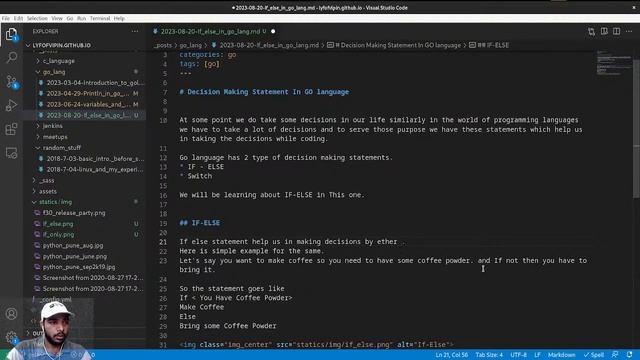The image size is (640, 360).
Task: Open the Search view icon
Action: (x=11, y=58)
